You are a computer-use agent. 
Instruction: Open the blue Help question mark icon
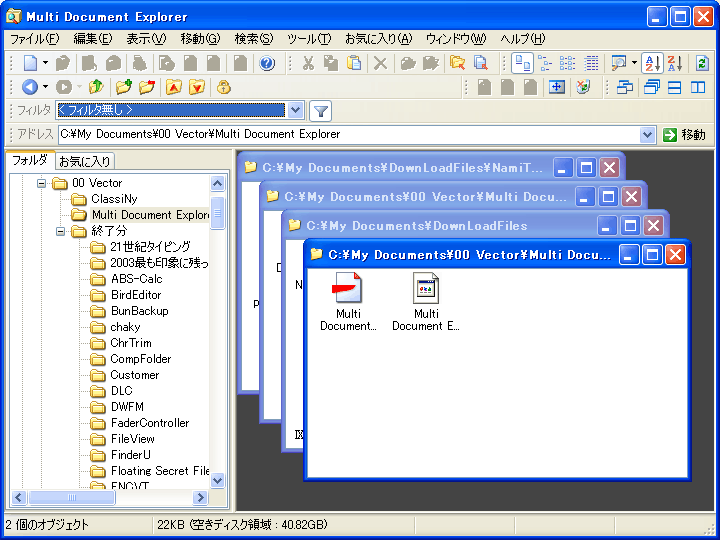267,63
